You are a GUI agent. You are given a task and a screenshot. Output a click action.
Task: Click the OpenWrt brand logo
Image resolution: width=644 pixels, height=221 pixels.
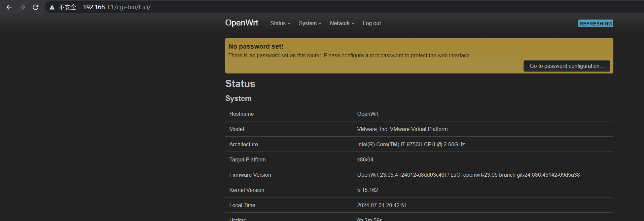click(x=241, y=23)
